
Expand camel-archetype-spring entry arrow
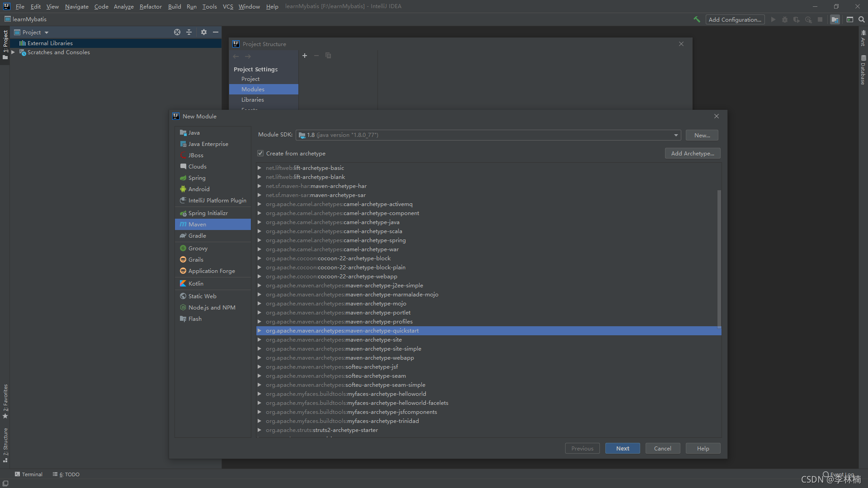tap(259, 240)
